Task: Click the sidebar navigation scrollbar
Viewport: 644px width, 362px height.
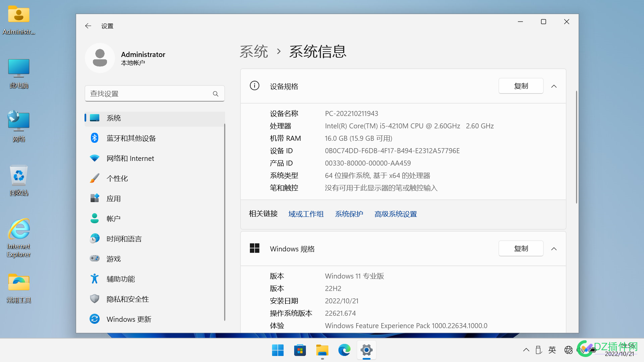Action: click(224, 222)
